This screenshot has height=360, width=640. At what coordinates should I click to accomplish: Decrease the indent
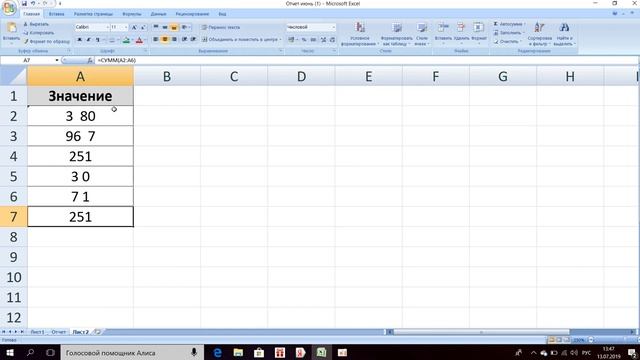(x=184, y=40)
